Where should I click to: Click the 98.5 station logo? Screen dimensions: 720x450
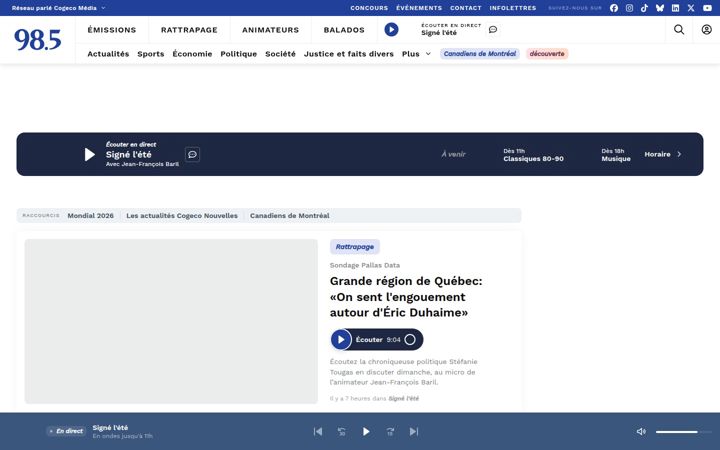point(38,39)
